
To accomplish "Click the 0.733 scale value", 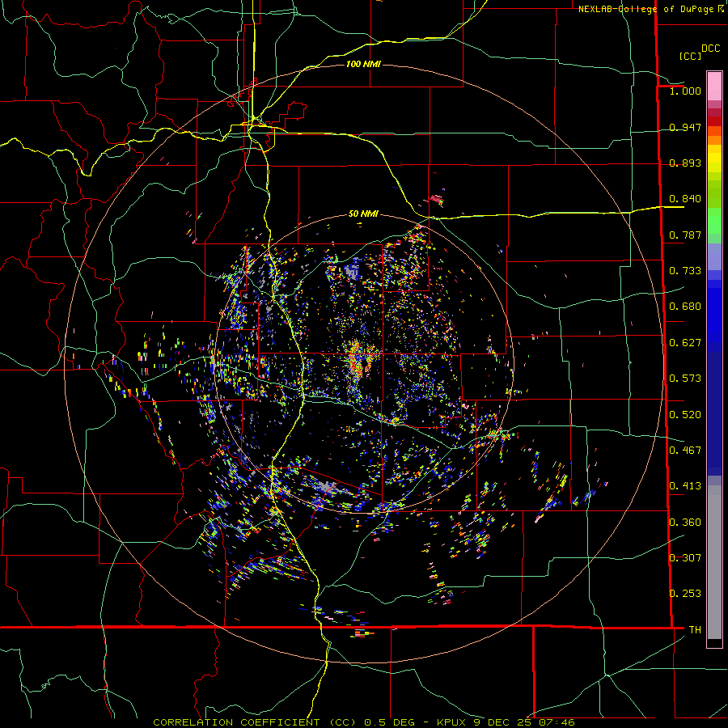I will (x=685, y=271).
